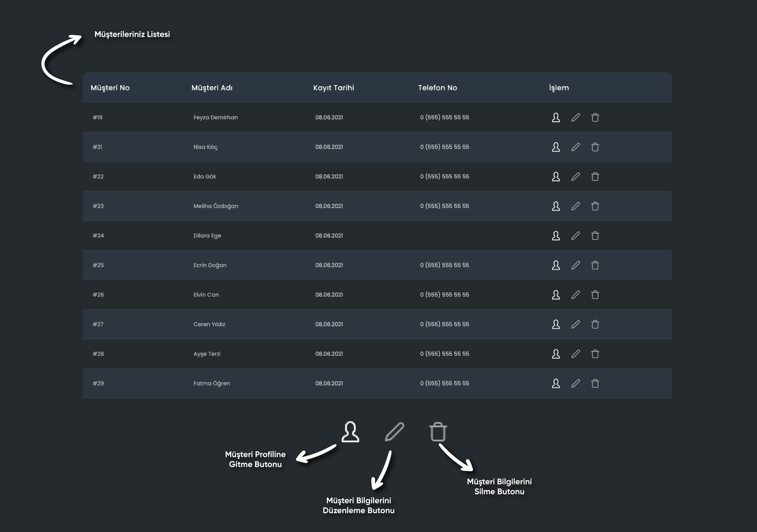Click the edit pencil for Ceren Yıldız
This screenshot has width=757, height=532.
point(575,324)
